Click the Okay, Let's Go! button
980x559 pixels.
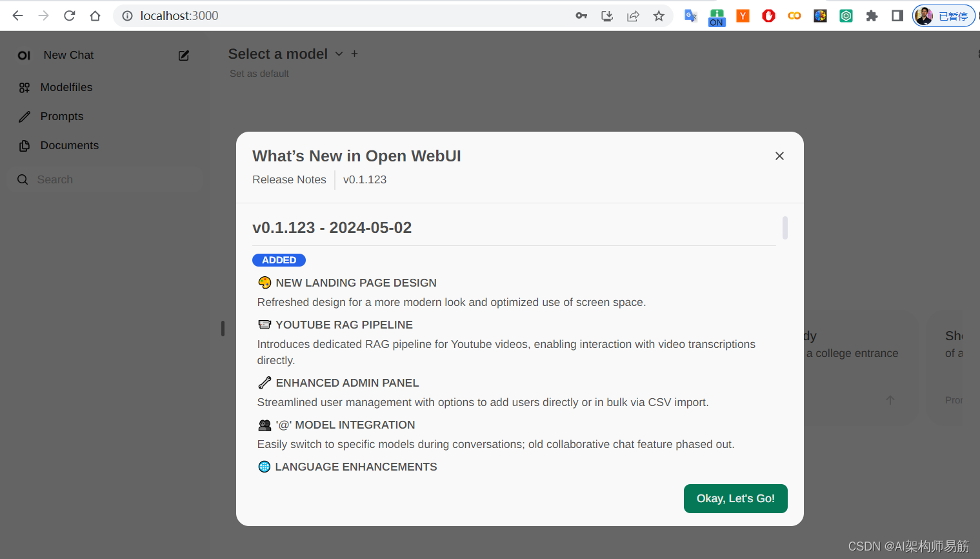tap(735, 498)
